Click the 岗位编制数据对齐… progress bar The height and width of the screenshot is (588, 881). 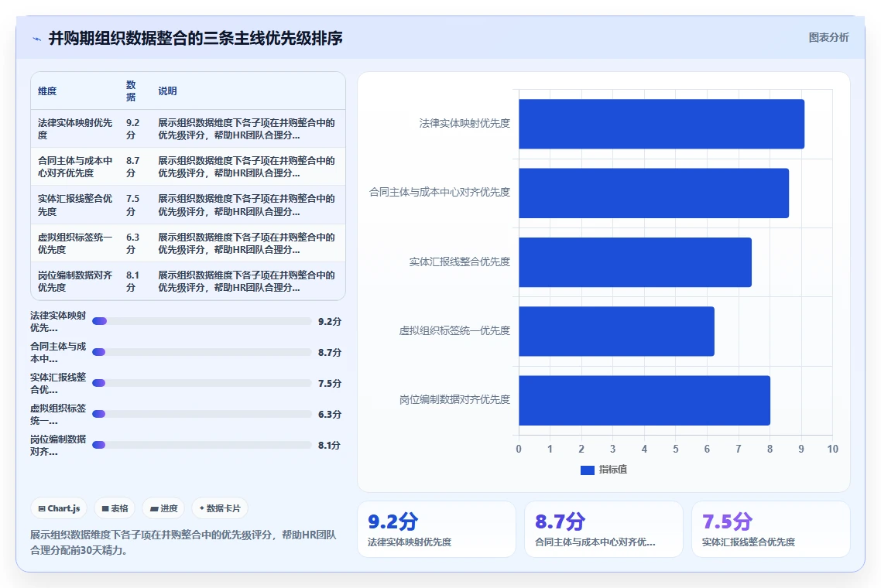[202, 445]
